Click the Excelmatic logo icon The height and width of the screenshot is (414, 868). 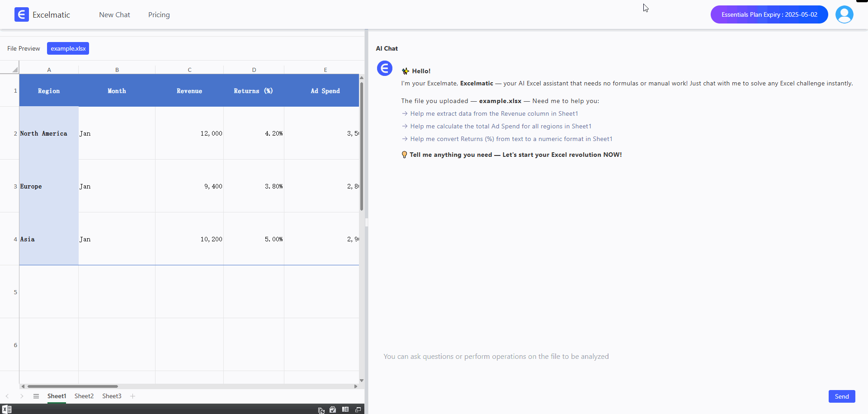coord(21,14)
